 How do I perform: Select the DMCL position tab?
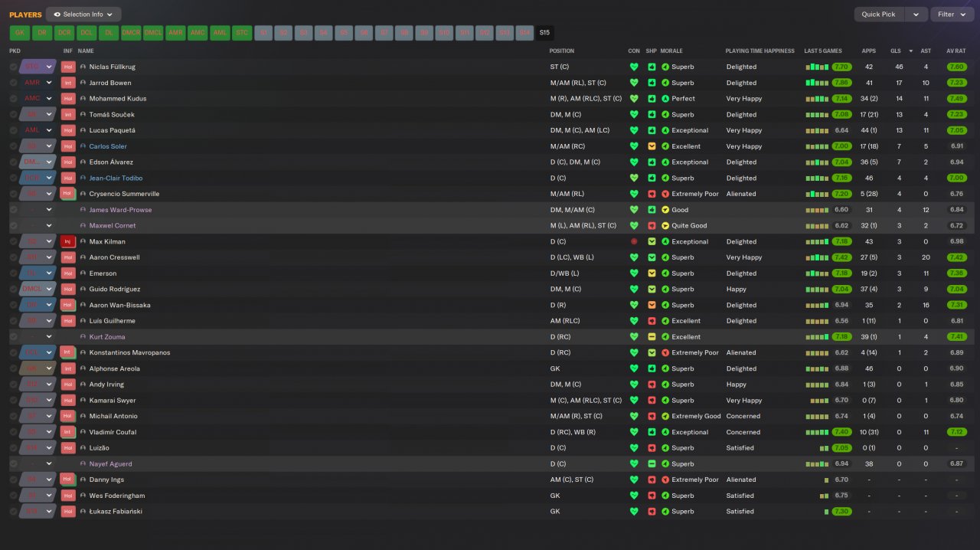click(x=153, y=33)
